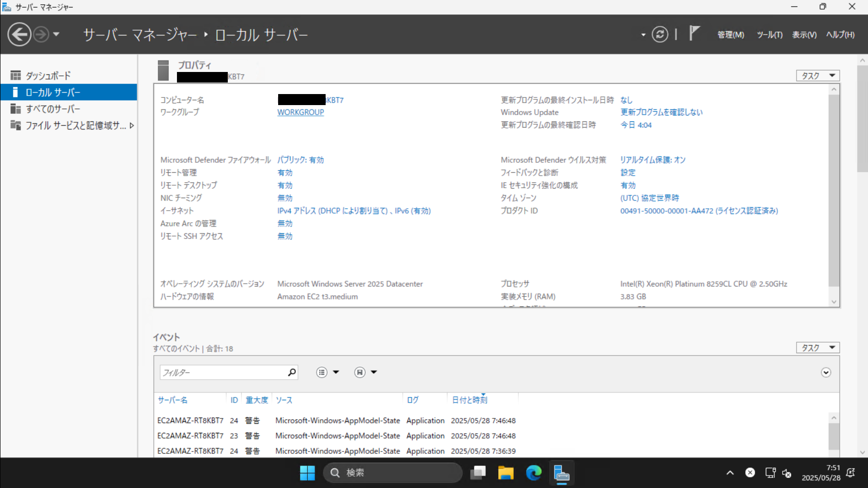Click the main window vertical scrollbar thumb
The width and height of the screenshot is (868, 488).
tap(862, 119)
